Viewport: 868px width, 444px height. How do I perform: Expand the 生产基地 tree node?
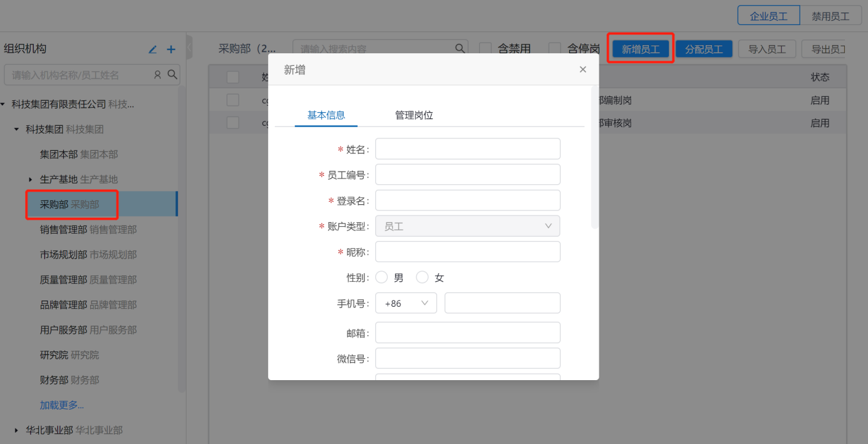pyautogui.click(x=31, y=180)
